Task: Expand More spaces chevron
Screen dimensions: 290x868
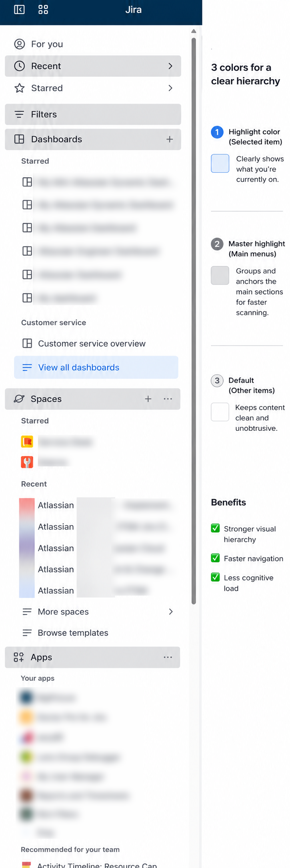Action: pyautogui.click(x=171, y=612)
